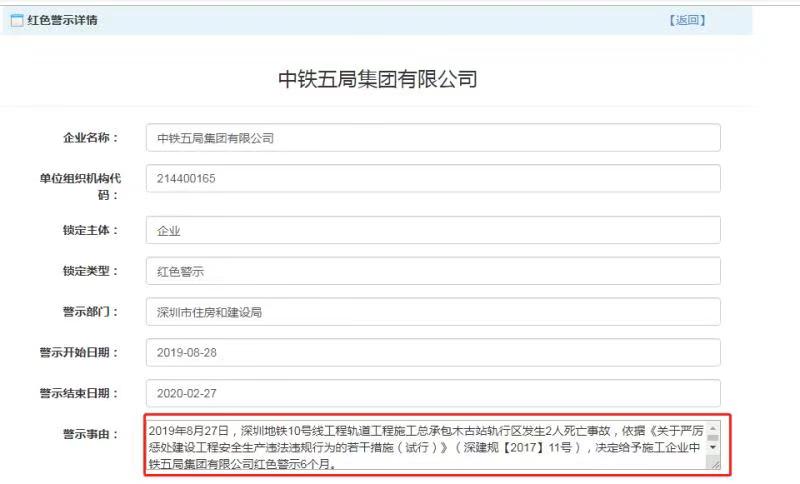This screenshot has width=800, height=484.
Task: Click the 锁定主体 label
Action: 90,230
